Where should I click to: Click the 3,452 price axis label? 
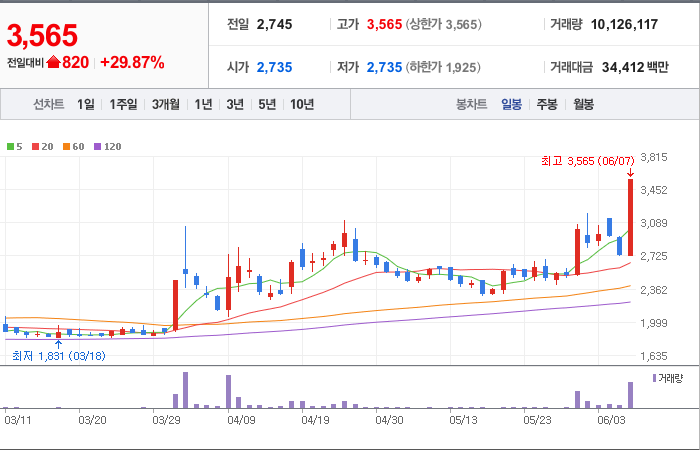[654, 190]
